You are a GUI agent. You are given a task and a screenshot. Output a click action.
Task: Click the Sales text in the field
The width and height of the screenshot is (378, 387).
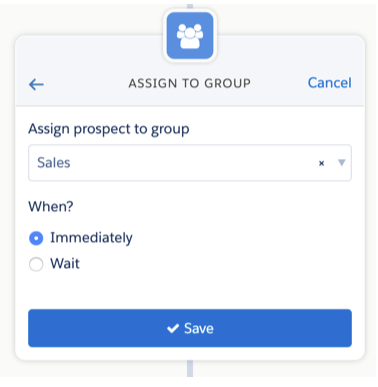pos(54,163)
